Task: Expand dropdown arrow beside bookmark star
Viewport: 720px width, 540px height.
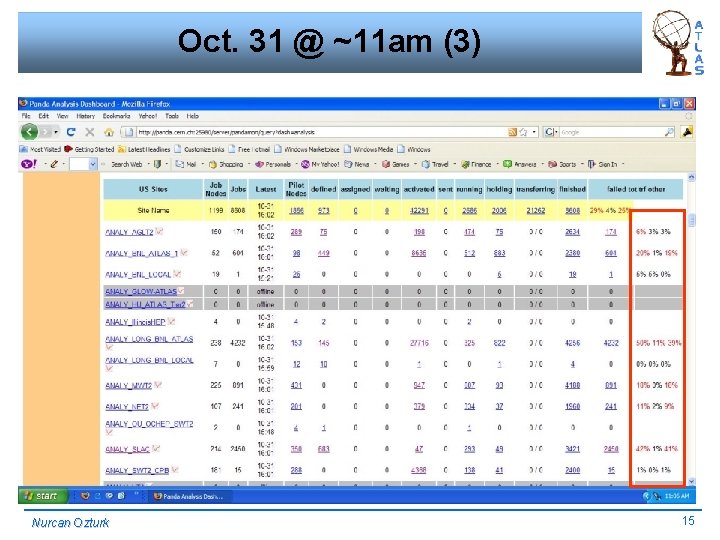Action: coord(534,132)
